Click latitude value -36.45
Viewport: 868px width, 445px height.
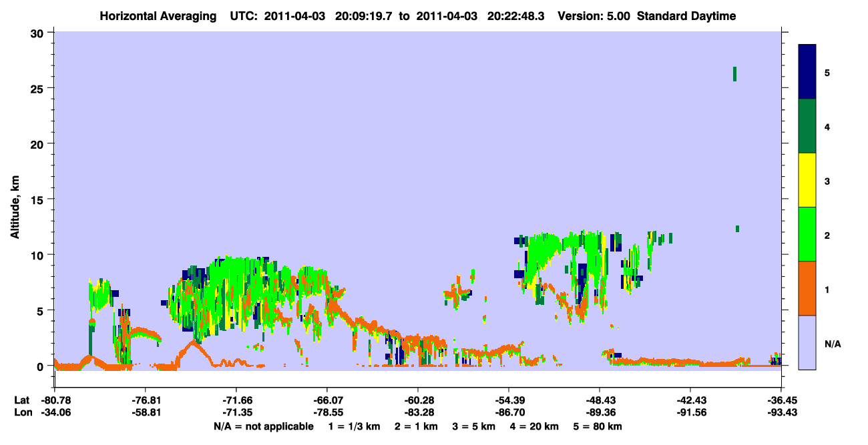click(x=781, y=400)
